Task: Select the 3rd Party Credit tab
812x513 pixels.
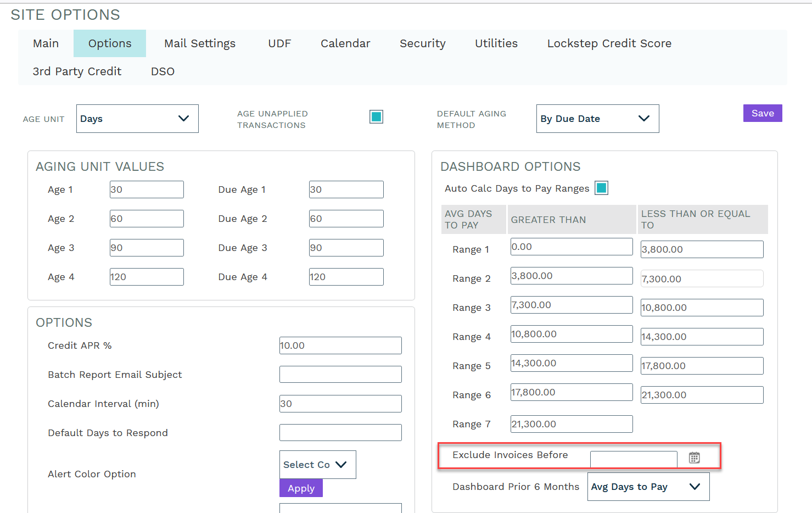Action: coord(77,71)
